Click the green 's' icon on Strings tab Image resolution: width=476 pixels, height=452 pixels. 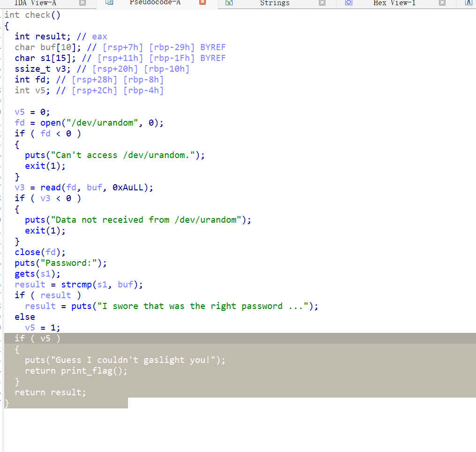[x=229, y=3]
